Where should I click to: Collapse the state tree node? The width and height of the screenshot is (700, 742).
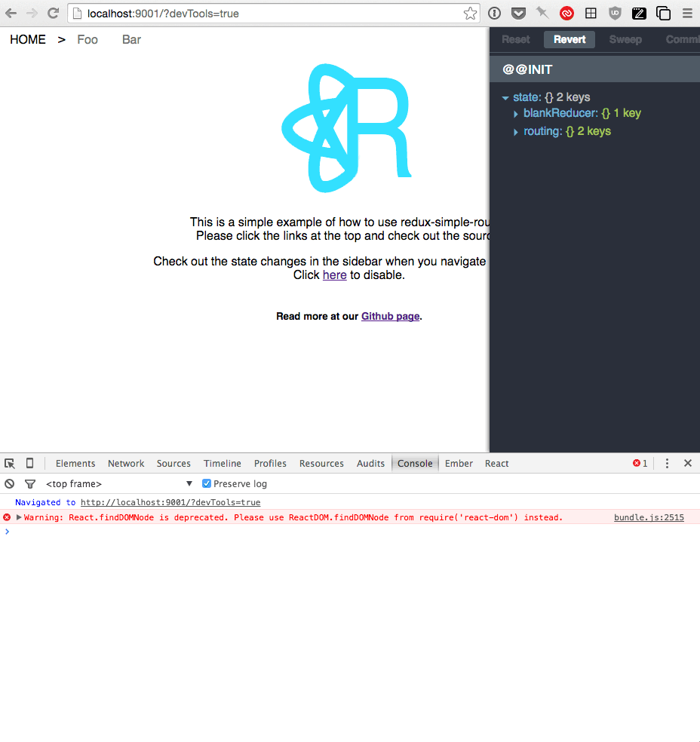click(505, 97)
